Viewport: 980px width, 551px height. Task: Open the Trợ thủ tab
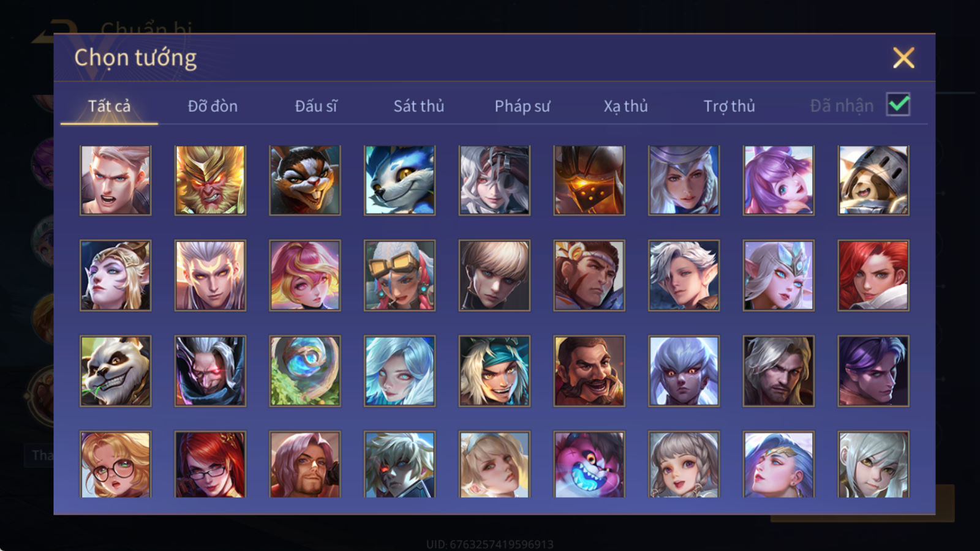tap(729, 106)
